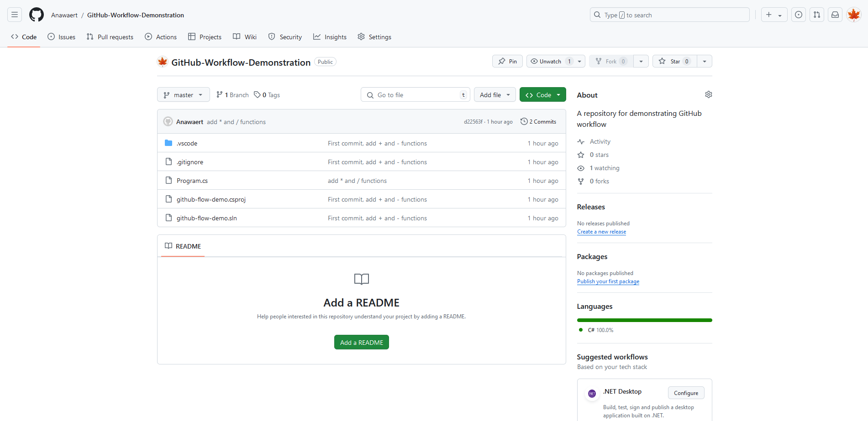Expand the green Code dropdown
This screenshot has height=421, width=868.
pyautogui.click(x=542, y=95)
